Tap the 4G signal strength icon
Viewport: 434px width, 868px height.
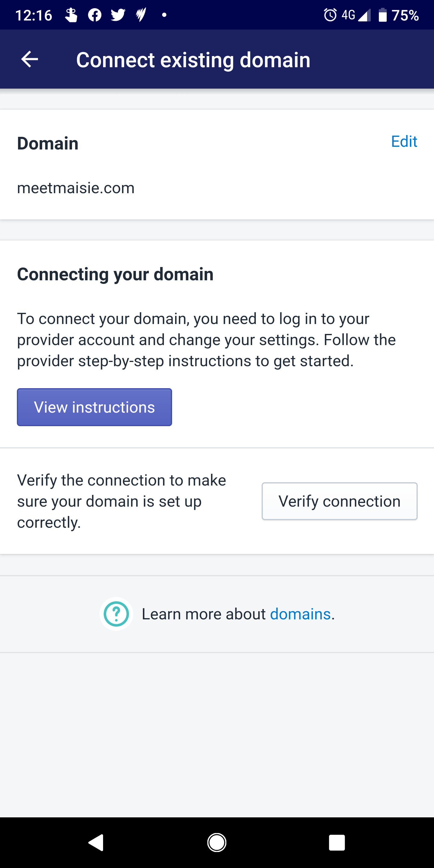[356, 15]
